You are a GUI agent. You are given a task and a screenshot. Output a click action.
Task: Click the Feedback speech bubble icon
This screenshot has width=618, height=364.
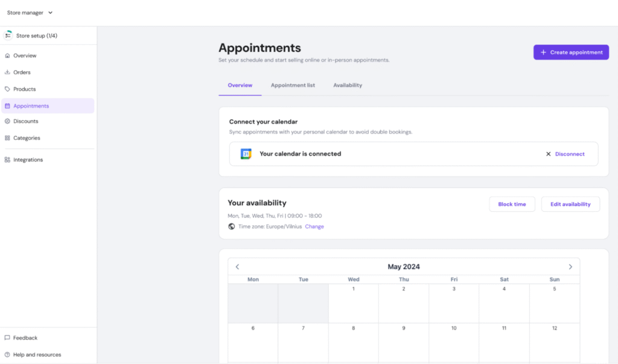(x=7, y=338)
